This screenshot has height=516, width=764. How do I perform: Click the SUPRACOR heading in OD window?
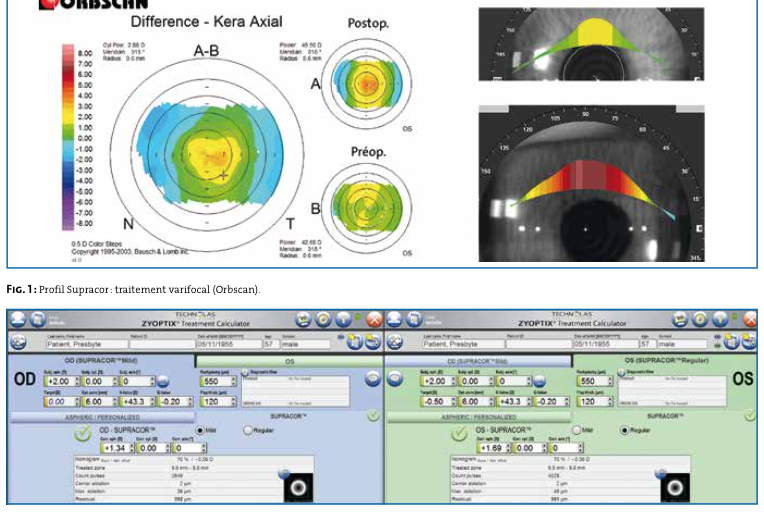pyautogui.click(x=288, y=417)
